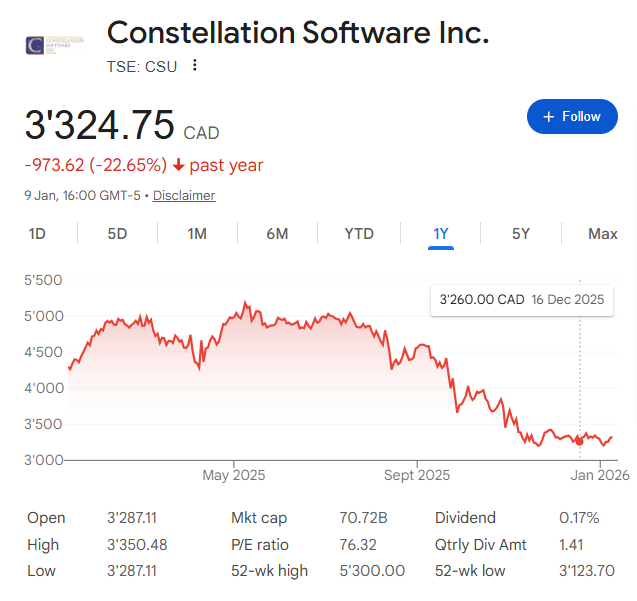Click the P/E ratio label
The height and width of the screenshot is (601, 637).
[x=258, y=545]
